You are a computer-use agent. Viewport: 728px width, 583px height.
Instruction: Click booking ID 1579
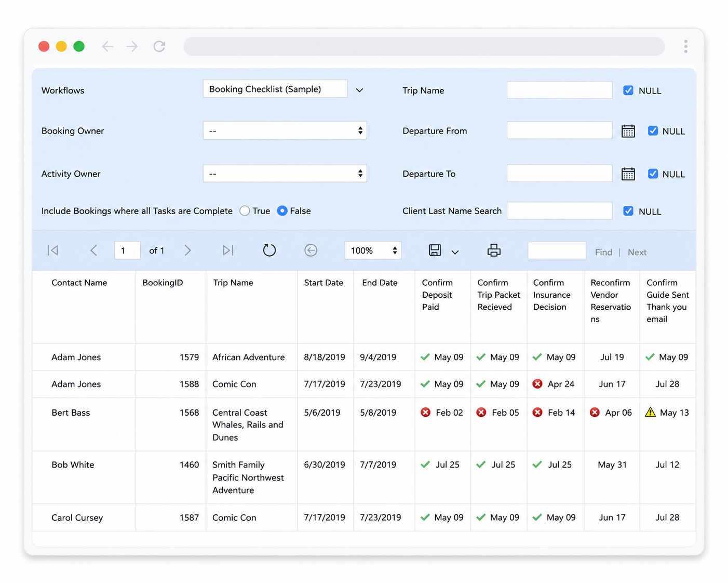(189, 357)
